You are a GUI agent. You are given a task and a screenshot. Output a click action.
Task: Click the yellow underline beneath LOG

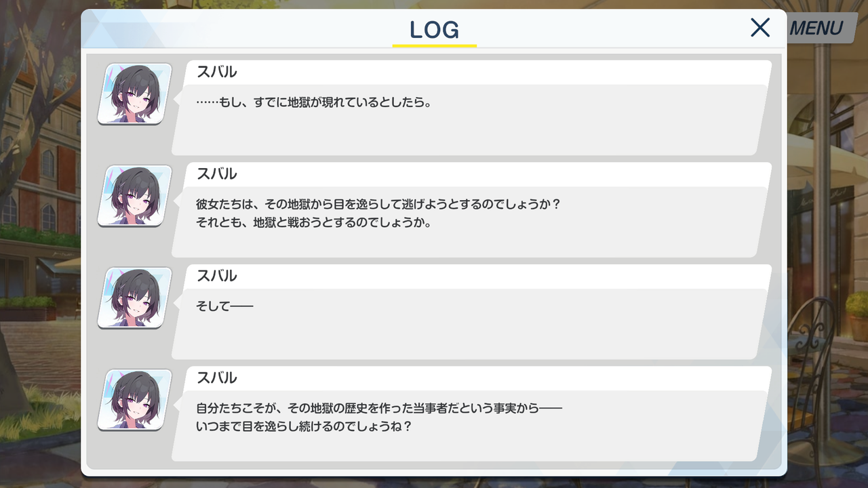(x=434, y=45)
